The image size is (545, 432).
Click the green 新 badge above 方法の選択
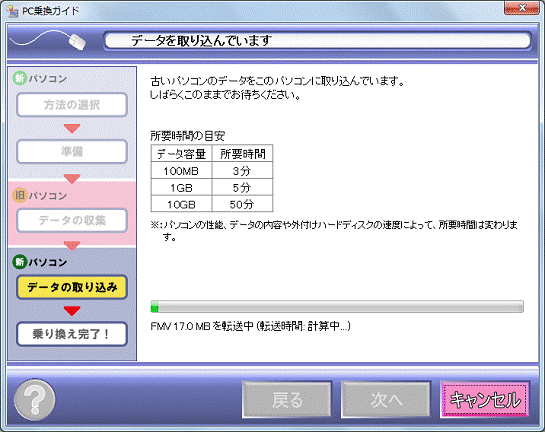20,78
